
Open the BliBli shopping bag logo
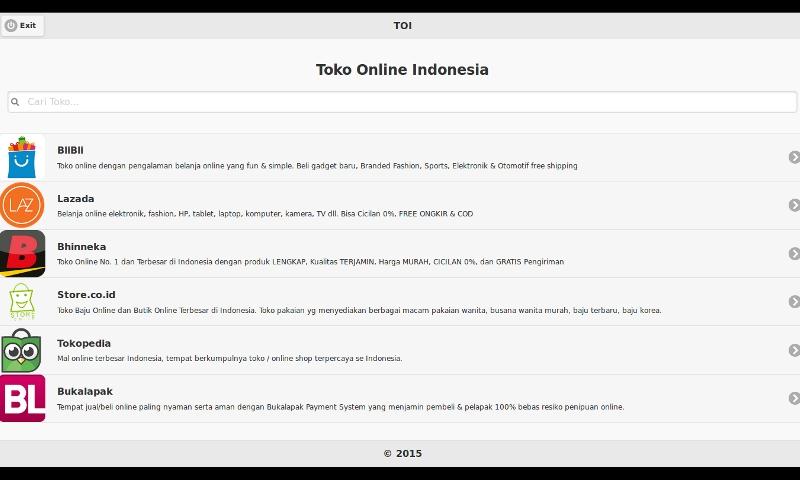(x=22, y=157)
